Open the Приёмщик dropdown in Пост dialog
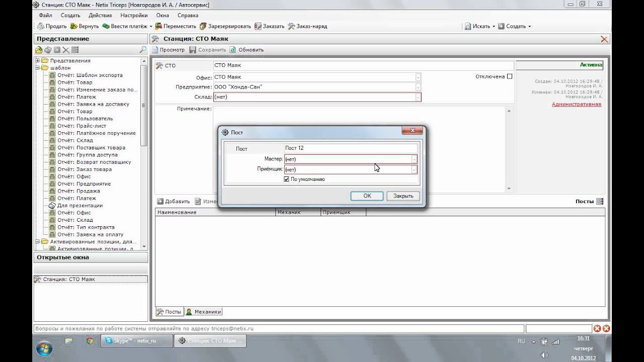 [x=414, y=169]
